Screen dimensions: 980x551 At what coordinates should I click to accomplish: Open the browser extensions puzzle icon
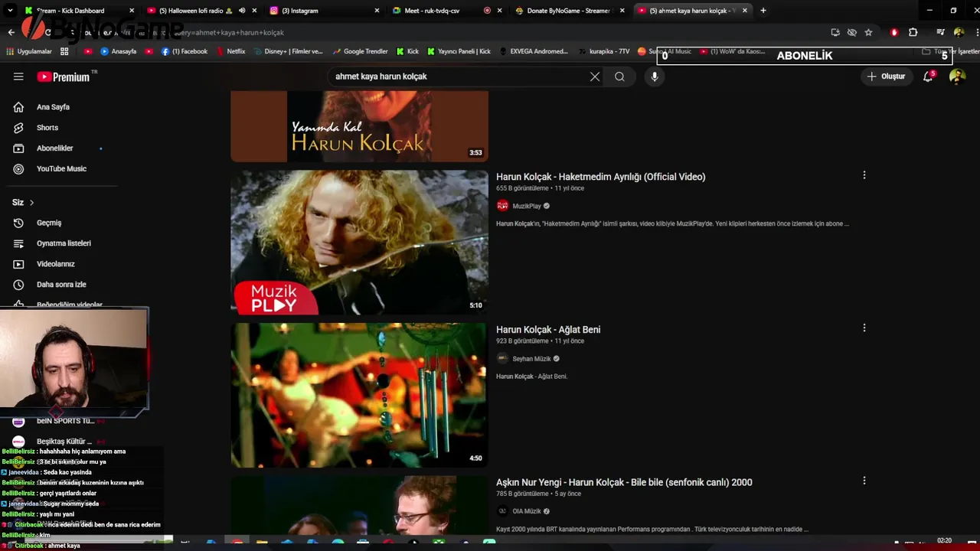pyautogui.click(x=913, y=32)
